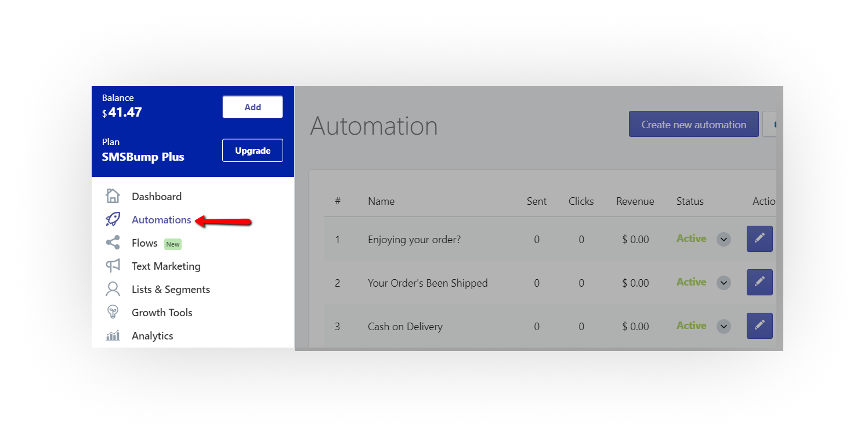Edit the 'Enjoying your order?' automation
The width and height of the screenshot is (868, 441).
[x=759, y=238]
